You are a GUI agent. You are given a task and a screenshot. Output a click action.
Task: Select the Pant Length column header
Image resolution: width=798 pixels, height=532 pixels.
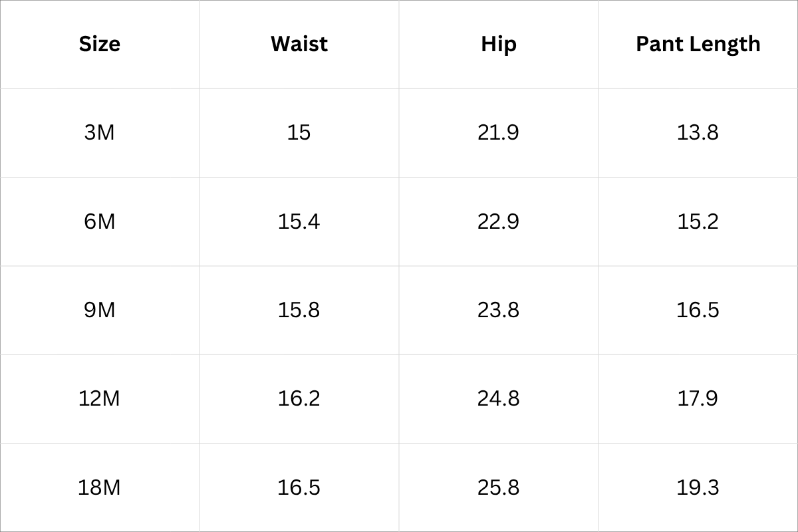point(698,44)
